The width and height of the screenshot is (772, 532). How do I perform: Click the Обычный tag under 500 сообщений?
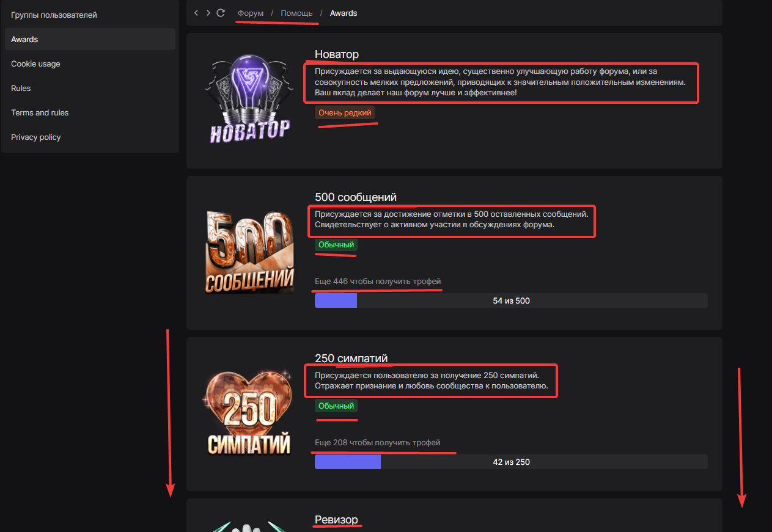336,245
